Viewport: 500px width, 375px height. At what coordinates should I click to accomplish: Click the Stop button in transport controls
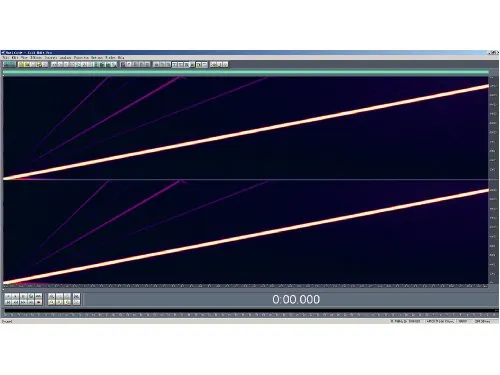[8, 296]
